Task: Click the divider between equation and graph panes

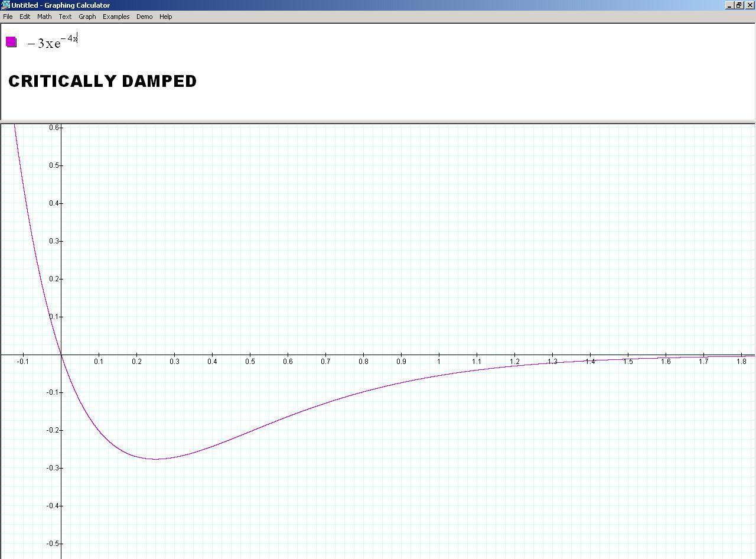Action: click(378, 122)
